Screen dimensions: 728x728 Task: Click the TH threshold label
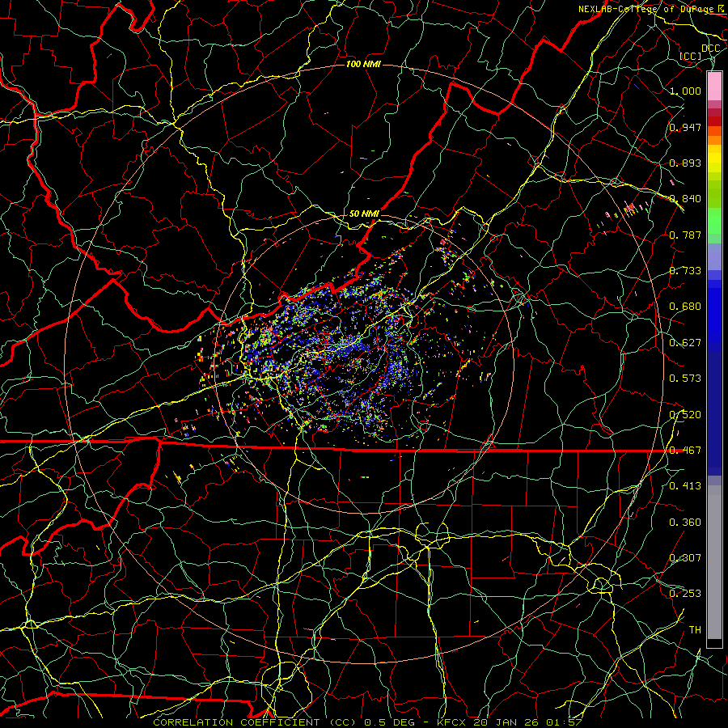pyautogui.click(x=695, y=630)
